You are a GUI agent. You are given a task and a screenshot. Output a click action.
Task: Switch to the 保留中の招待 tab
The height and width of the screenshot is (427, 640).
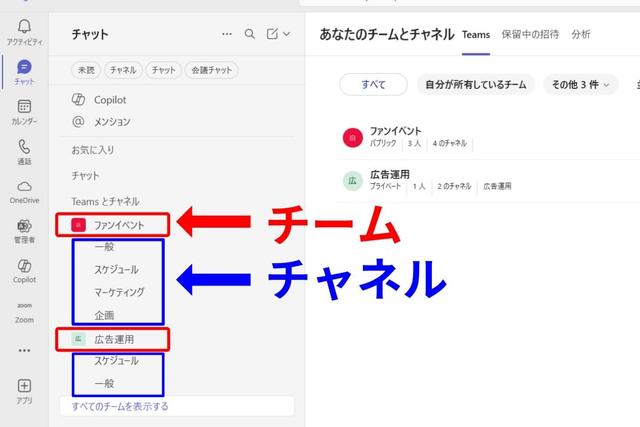pyautogui.click(x=530, y=34)
